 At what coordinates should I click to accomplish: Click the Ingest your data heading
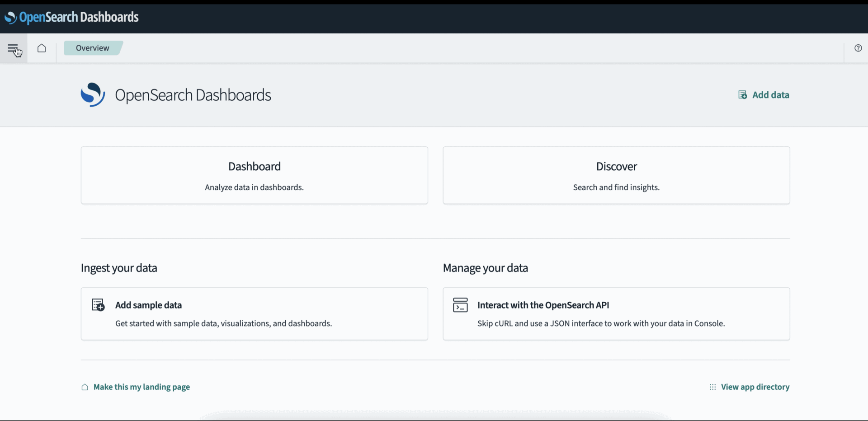(119, 268)
